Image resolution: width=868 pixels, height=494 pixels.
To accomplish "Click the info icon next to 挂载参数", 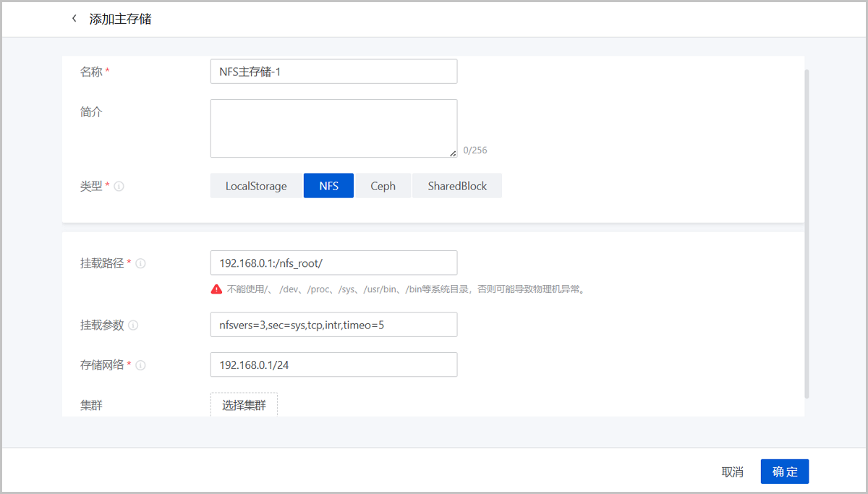I will click(x=133, y=325).
